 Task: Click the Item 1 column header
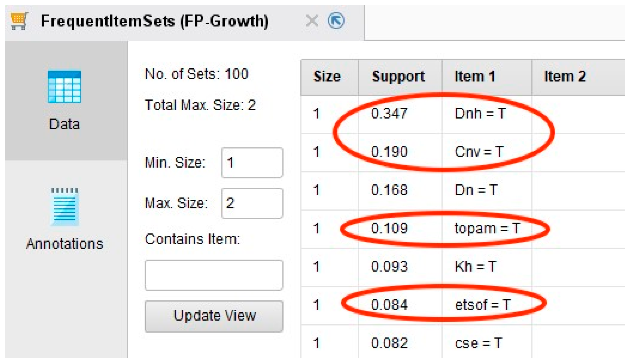click(475, 77)
